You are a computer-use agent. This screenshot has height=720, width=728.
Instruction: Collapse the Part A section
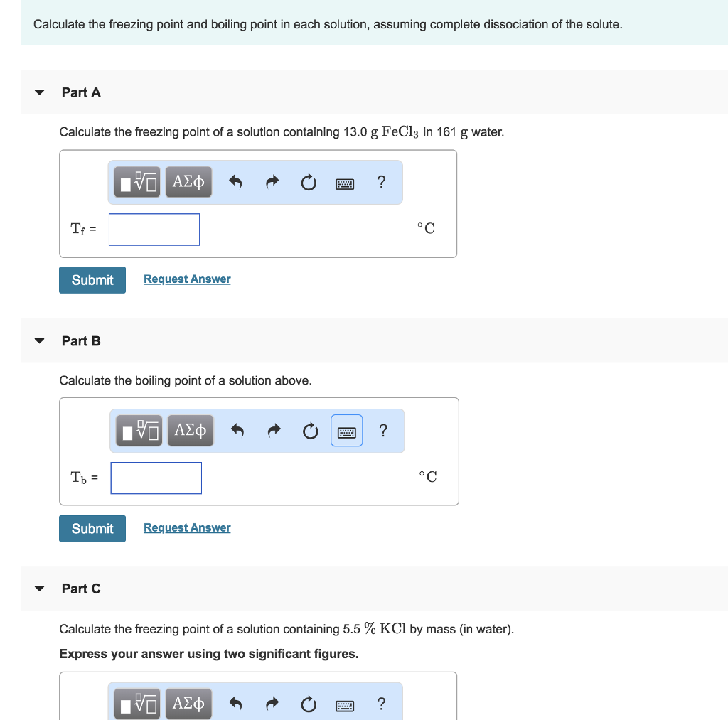(39, 92)
